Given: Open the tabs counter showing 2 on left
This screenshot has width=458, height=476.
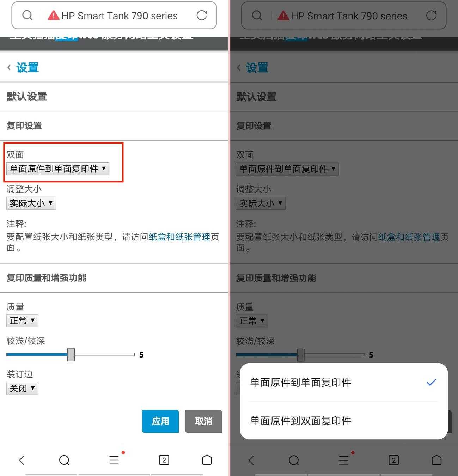Looking at the screenshot, I should point(164,460).
